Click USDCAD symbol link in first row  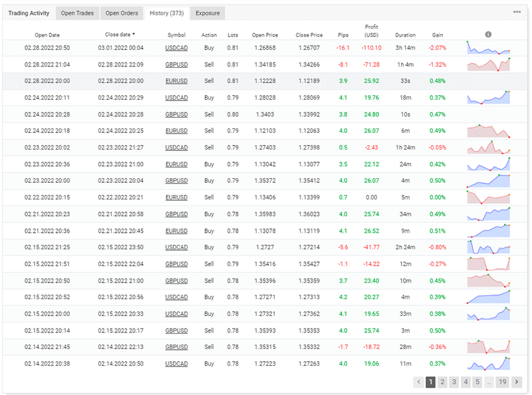point(176,48)
